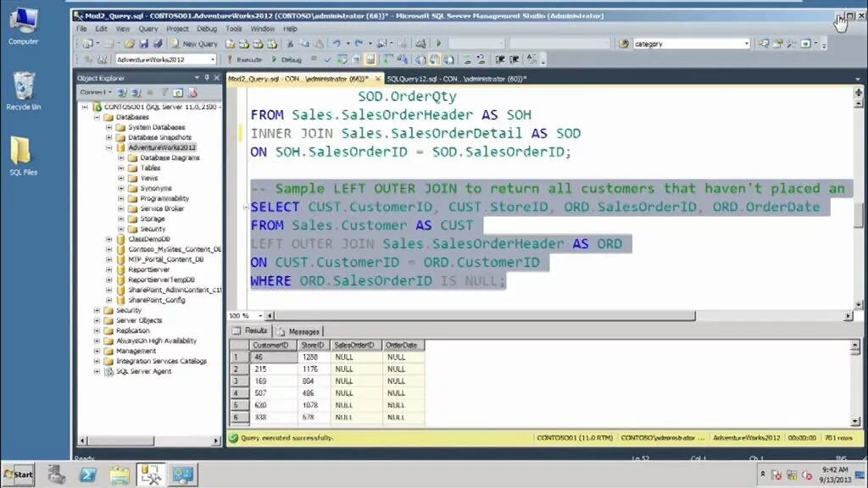The width and height of the screenshot is (868, 488).
Task: Click the Disconnect icon in Object Explorer
Action: click(136, 92)
